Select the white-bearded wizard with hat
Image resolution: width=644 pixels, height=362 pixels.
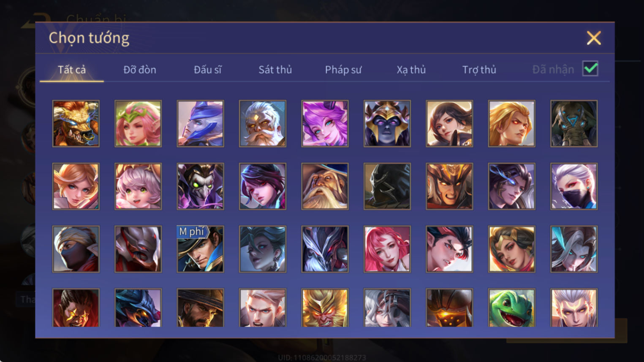(325, 186)
